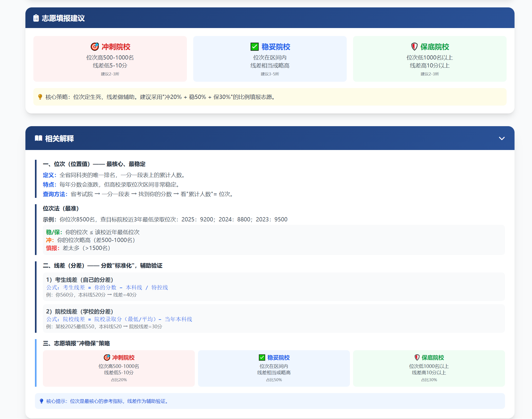Click 线差相当或略高 in the top 稳妥院校 card
This screenshot has width=532, height=419.
click(x=270, y=65)
